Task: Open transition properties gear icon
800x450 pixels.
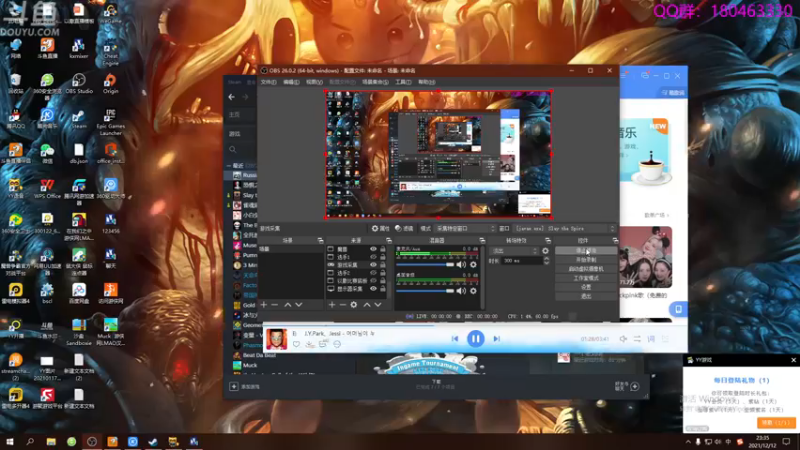Action: tap(545, 251)
